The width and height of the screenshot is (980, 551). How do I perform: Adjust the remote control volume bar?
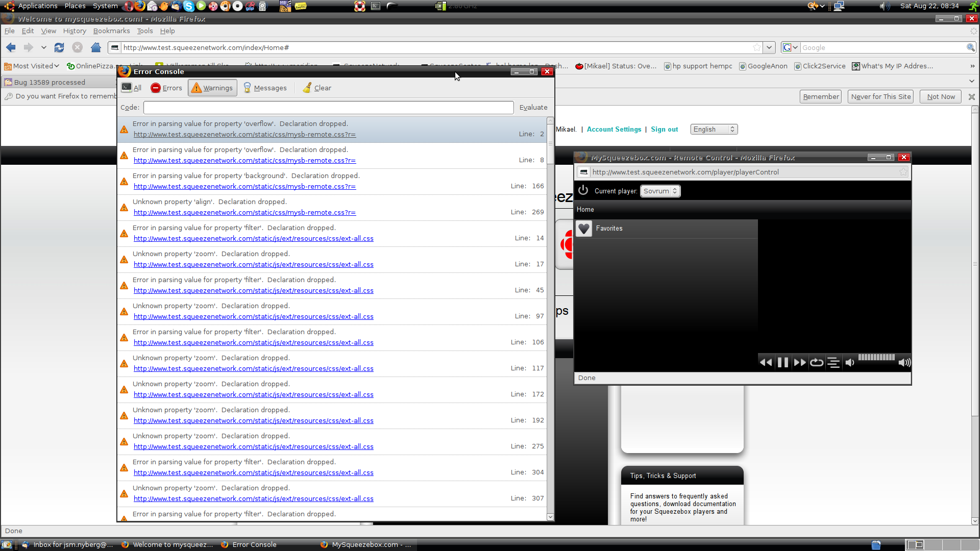click(x=876, y=358)
